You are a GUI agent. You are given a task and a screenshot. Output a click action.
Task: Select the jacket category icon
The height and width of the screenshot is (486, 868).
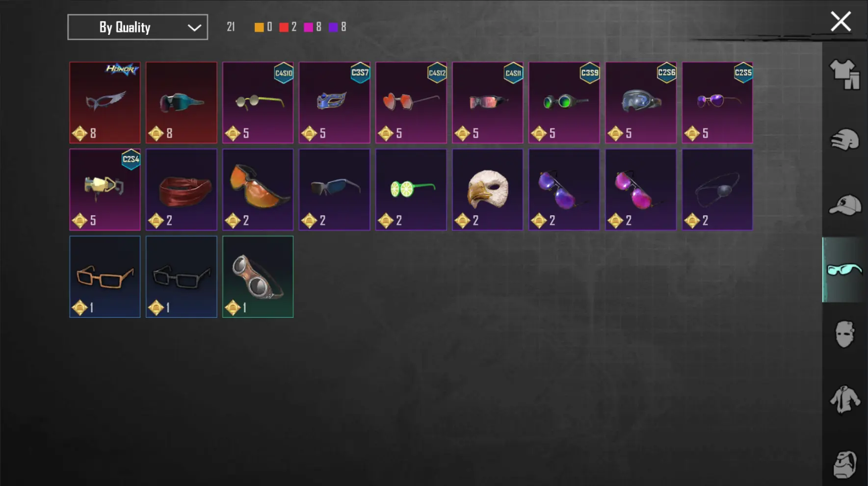tap(845, 399)
